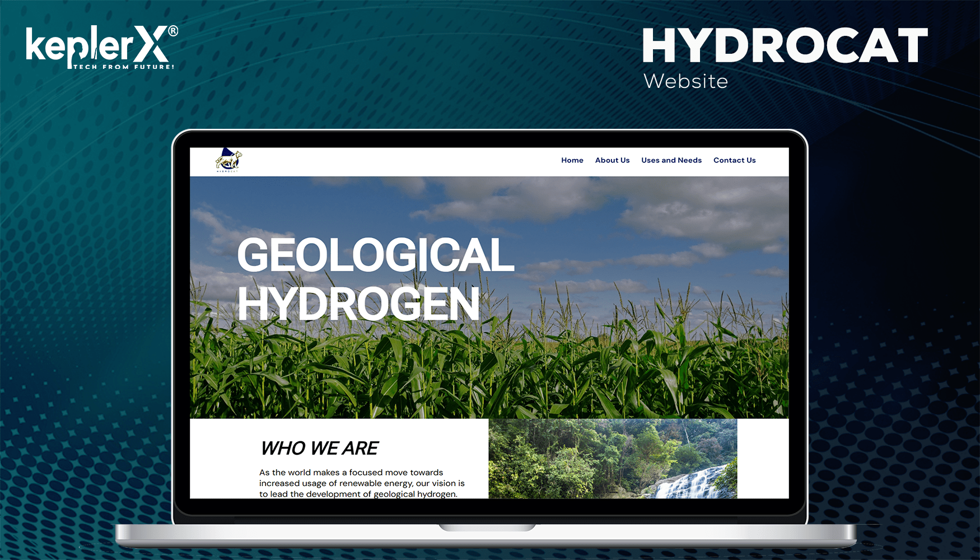Screen dimensions: 980x560
Task: Click the waterfall forest photo
Action: [613, 458]
